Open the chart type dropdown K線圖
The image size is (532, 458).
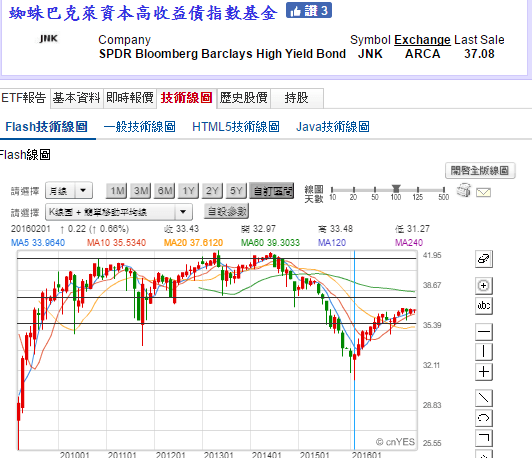119,212
